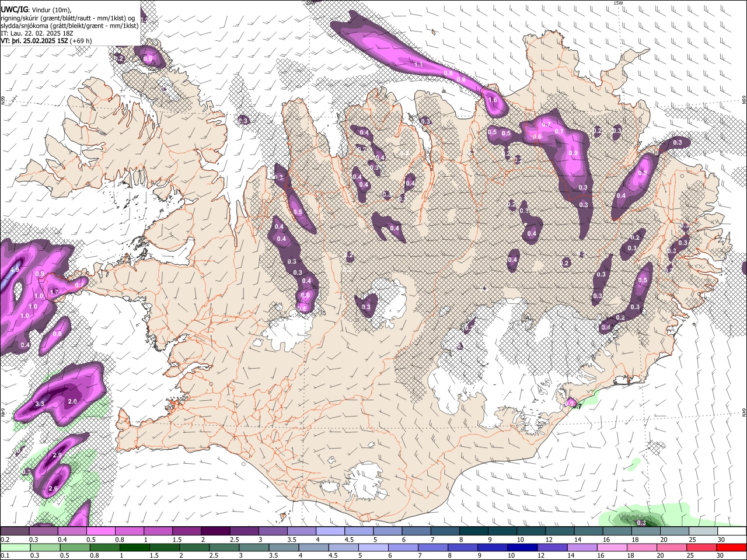Screen dimensions: 747x560
Task: Click the 1.6 value on the north coast
Action: 493,100
